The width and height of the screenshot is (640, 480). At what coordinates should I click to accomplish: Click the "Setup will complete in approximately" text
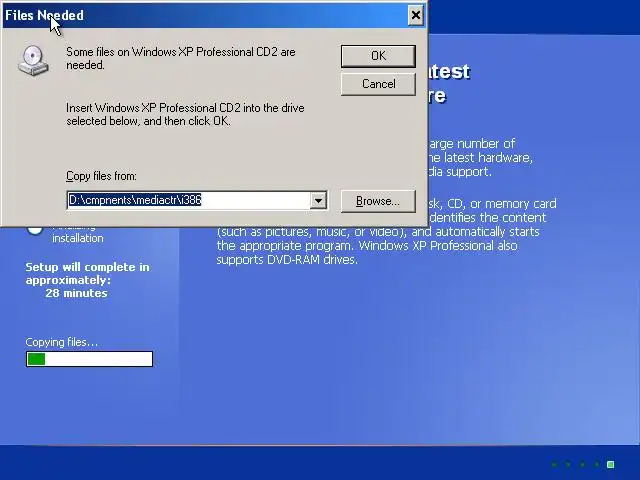(x=87, y=273)
